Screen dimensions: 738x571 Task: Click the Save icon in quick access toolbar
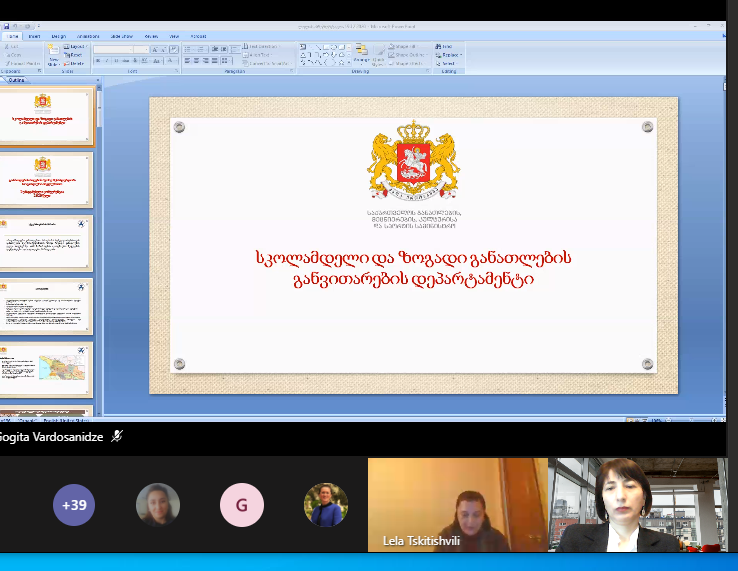pos(6,26)
